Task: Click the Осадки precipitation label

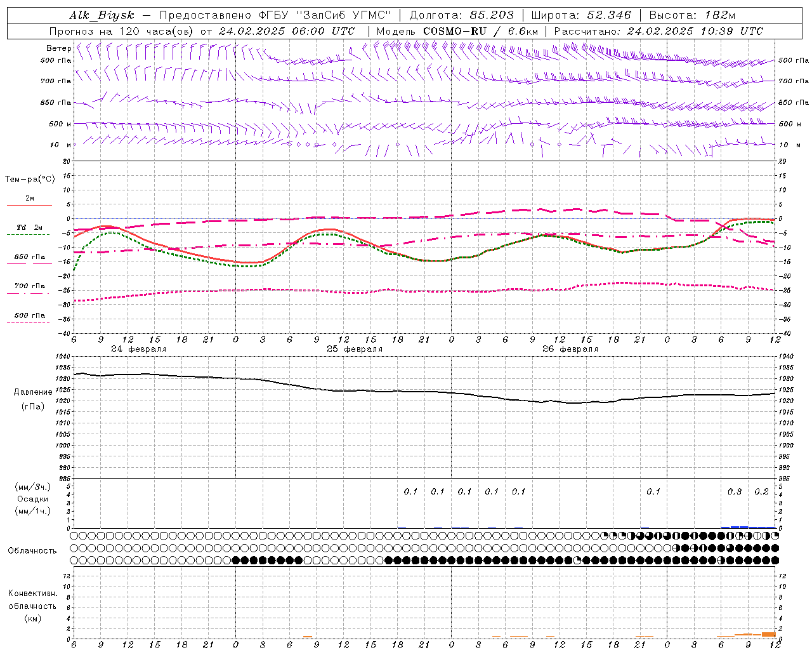Action: point(33,499)
